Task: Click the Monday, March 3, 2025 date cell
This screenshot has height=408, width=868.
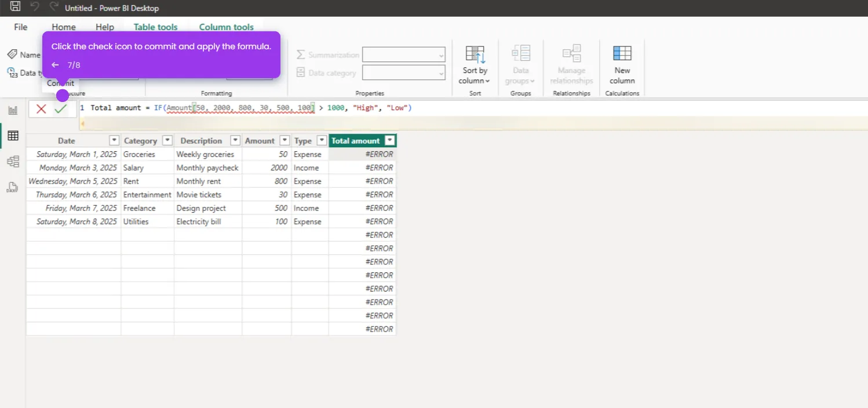Action: tap(74, 167)
